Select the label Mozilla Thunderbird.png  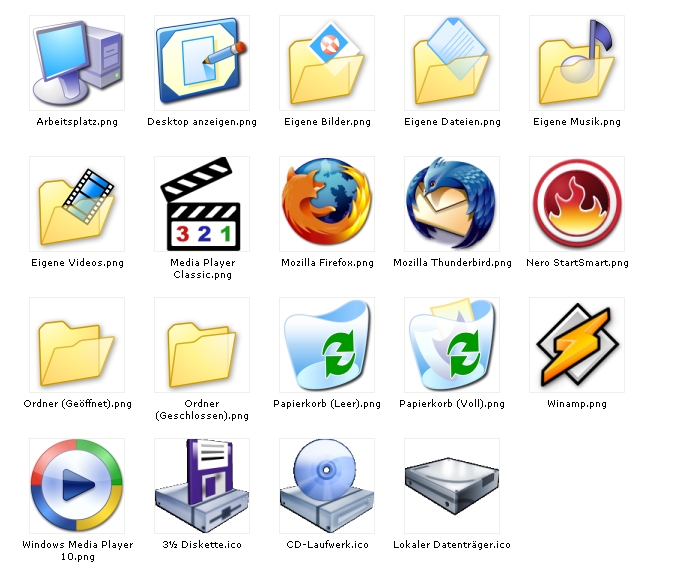[452, 263]
